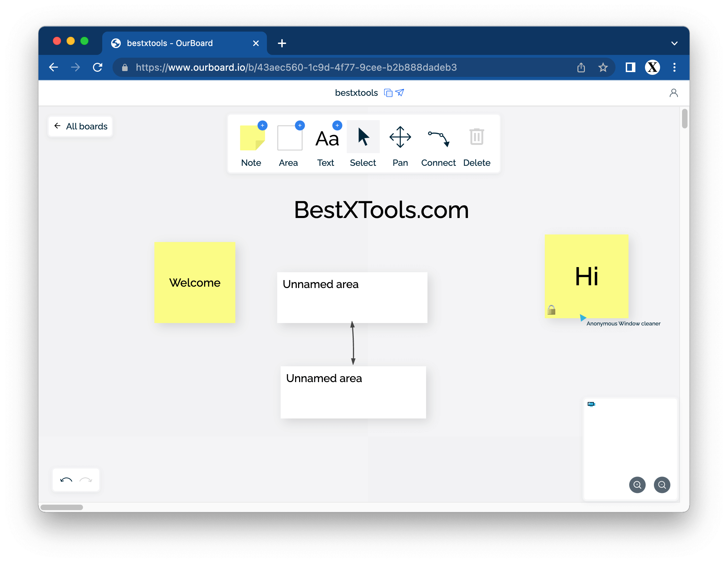728x563 pixels.
Task: Zoom in with magnifier plus
Action: 637,485
